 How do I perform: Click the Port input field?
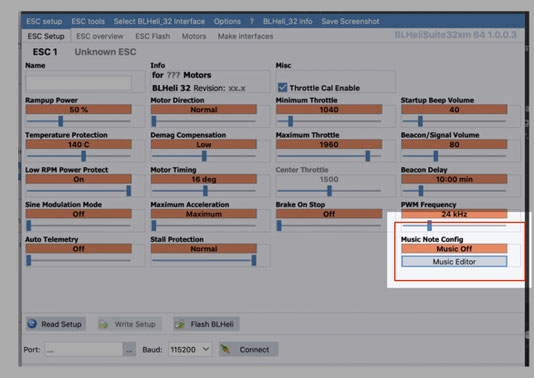84,350
